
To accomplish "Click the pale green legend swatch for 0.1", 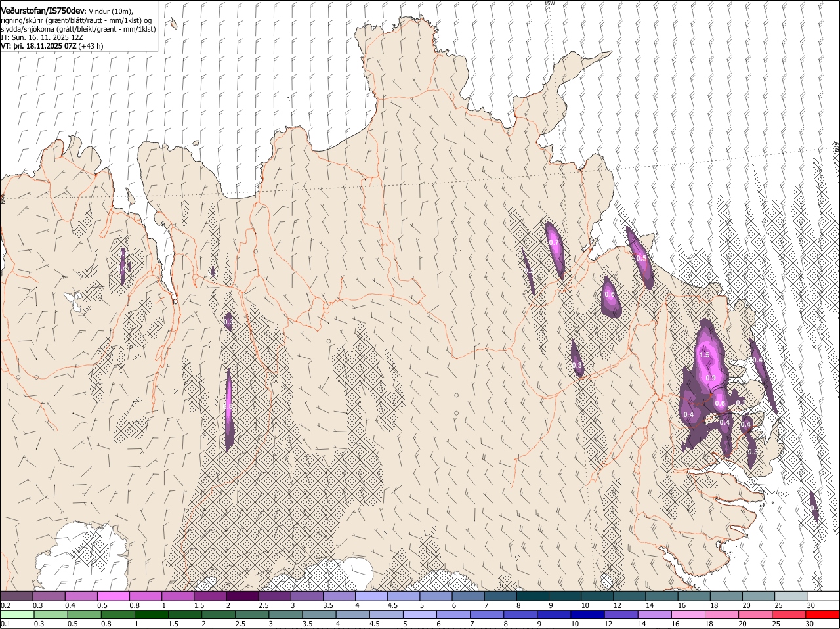I will coord(17,615).
